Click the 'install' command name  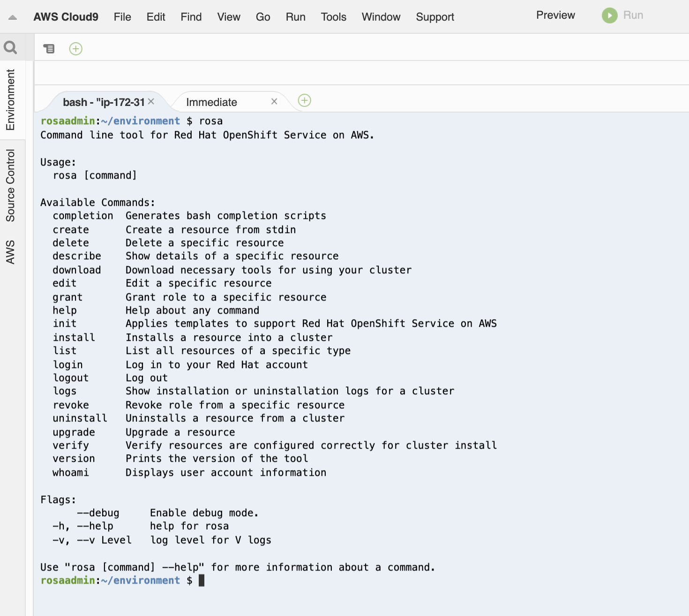(x=74, y=338)
